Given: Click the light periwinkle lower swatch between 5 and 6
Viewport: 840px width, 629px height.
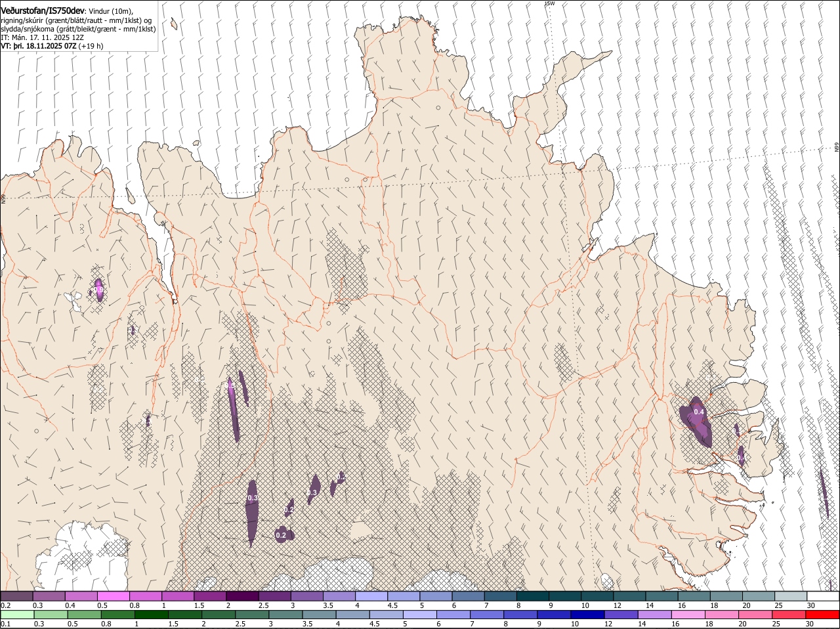Looking at the screenshot, I should click(420, 615).
